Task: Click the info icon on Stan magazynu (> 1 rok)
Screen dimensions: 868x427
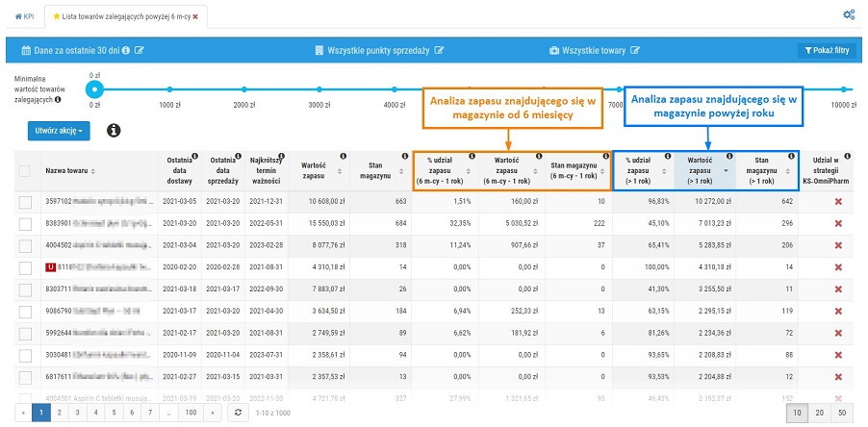Action: [x=791, y=156]
